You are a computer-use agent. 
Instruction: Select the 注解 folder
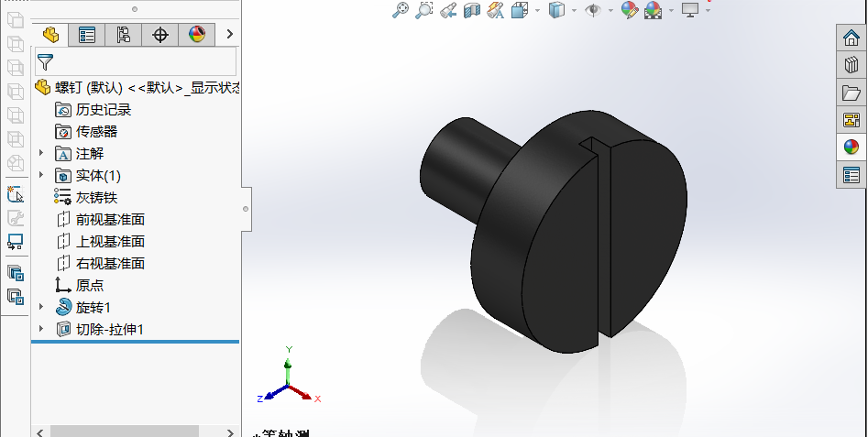click(80, 154)
